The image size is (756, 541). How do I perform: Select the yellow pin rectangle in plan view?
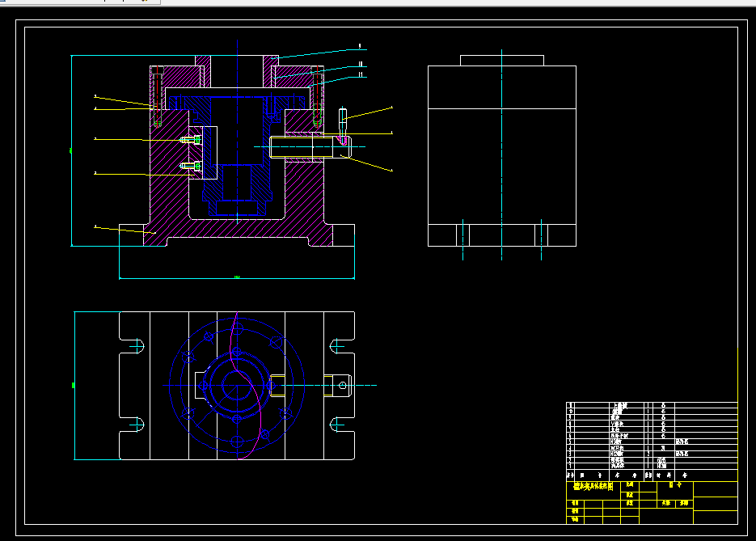tap(277, 385)
